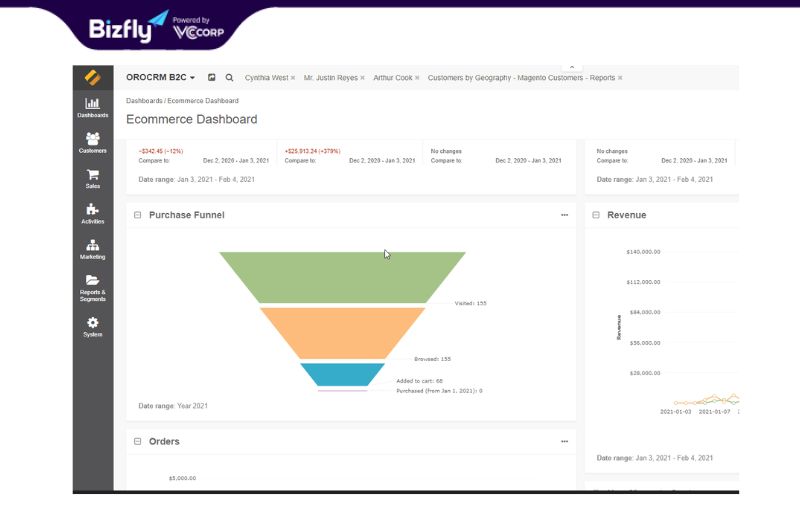
Task: Open Purchase Funnel widget options menu
Action: [564, 215]
